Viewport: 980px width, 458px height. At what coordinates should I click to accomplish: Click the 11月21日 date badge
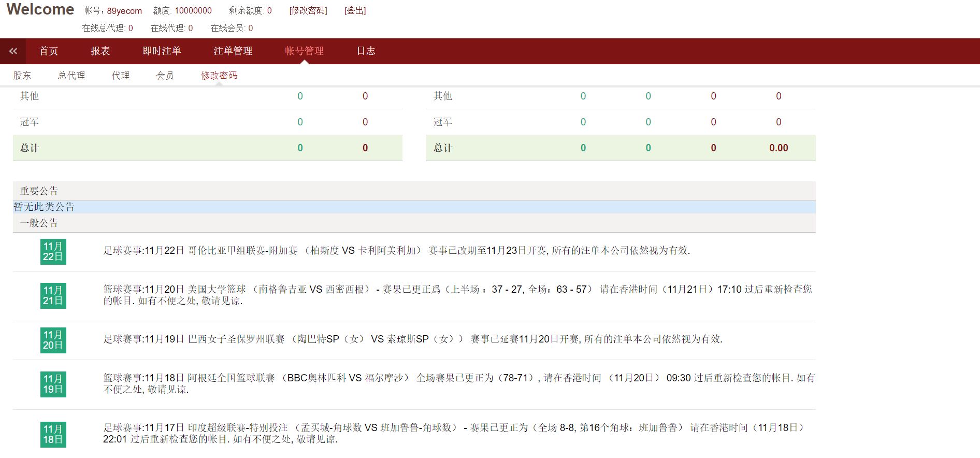pos(53,295)
